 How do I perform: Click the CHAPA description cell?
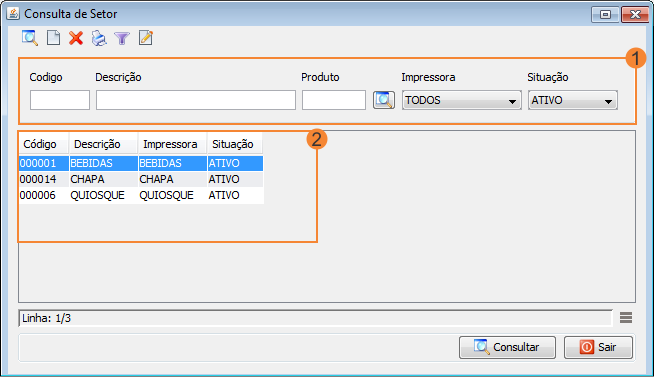pyautogui.click(x=103, y=179)
